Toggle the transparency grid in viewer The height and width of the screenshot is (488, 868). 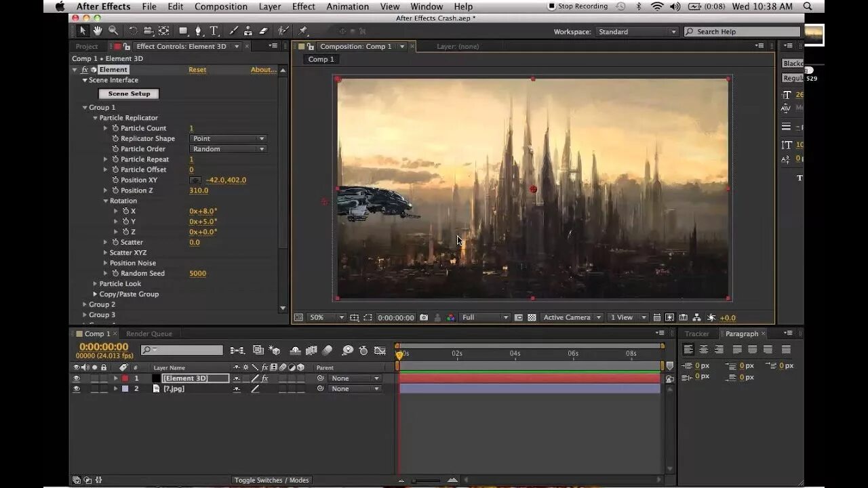(532, 317)
